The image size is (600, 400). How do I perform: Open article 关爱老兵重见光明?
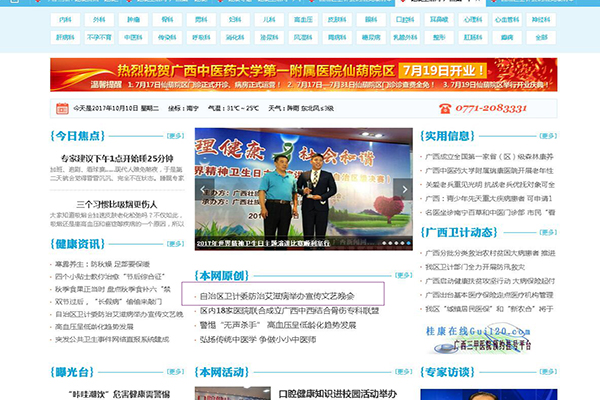pyautogui.click(x=490, y=184)
